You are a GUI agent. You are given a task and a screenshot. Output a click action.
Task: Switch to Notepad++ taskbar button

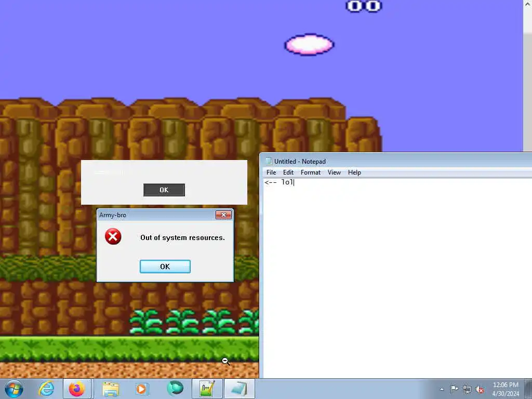(x=207, y=389)
